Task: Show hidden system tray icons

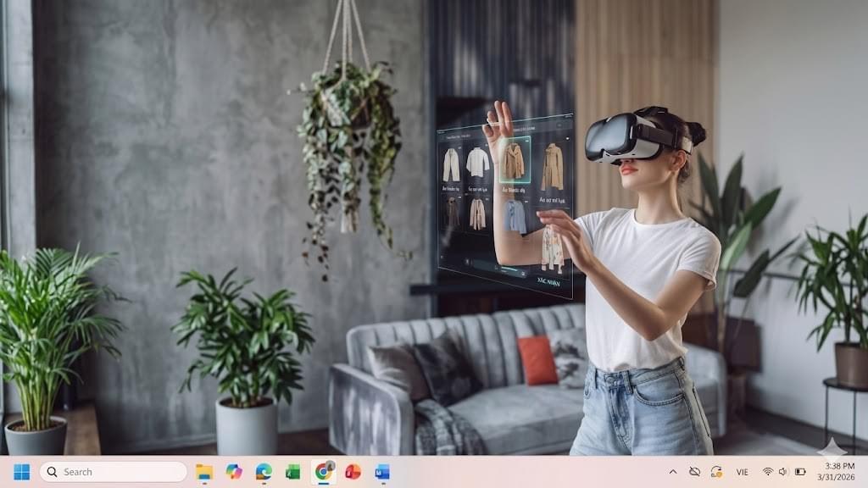Action: click(673, 472)
